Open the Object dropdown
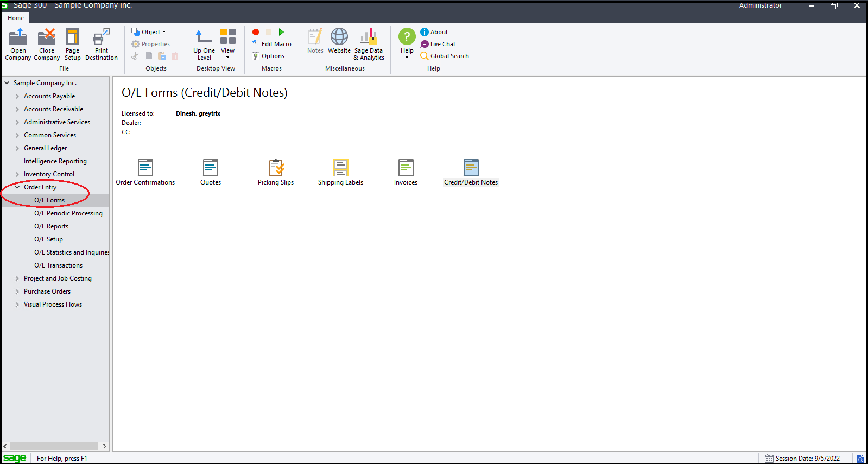Viewport: 868px width, 464px height. pyautogui.click(x=149, y=32)
